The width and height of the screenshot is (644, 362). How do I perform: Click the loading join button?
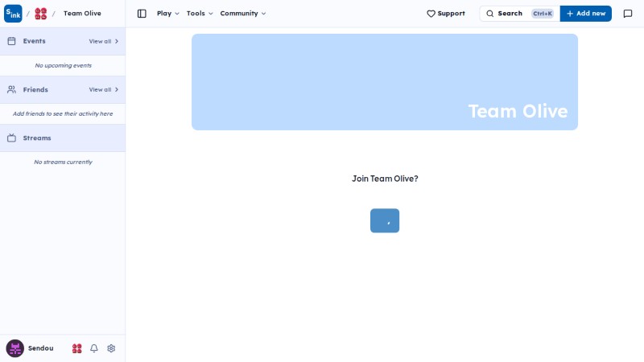click(385, 220)
